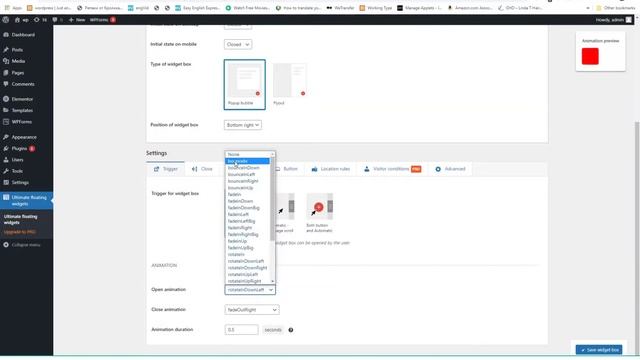Choose None in the animation list

tap(247, 154)
